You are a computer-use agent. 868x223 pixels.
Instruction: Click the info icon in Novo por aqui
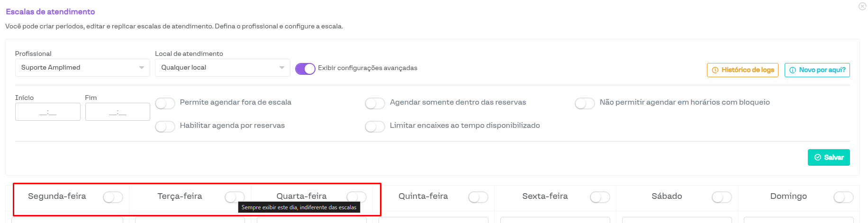pos(793,70)
